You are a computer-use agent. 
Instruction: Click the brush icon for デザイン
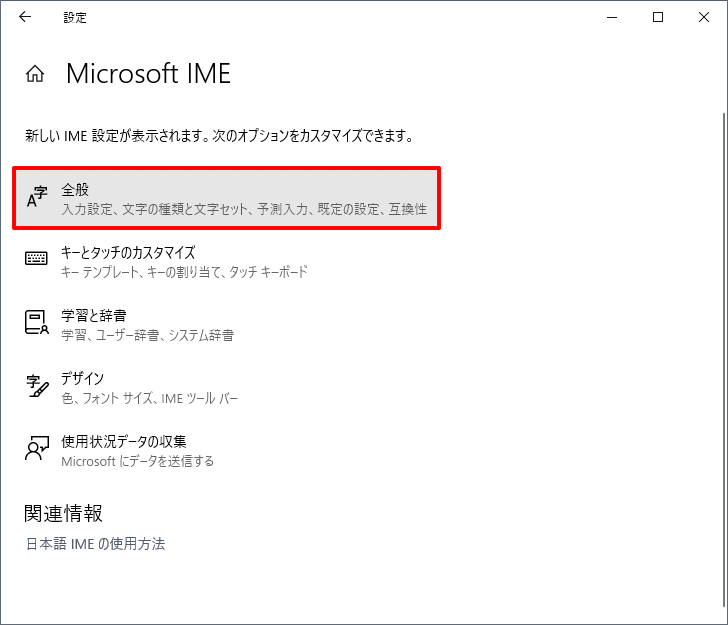(x=37, y=386)
